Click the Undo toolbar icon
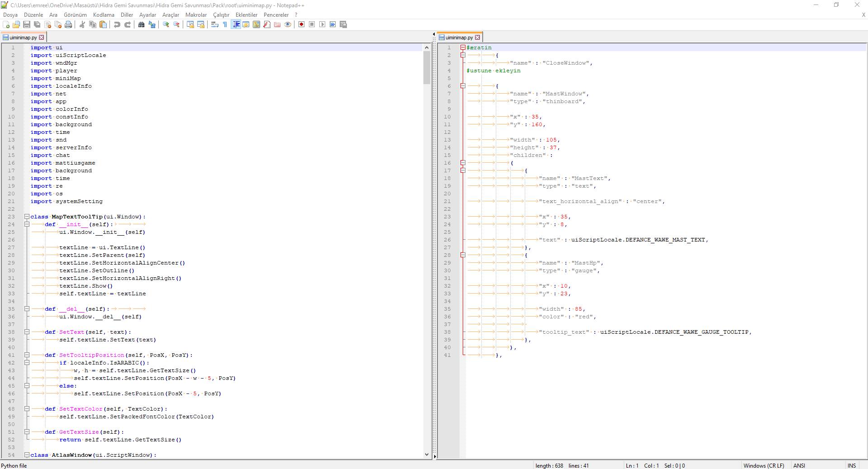 [117, 24]
